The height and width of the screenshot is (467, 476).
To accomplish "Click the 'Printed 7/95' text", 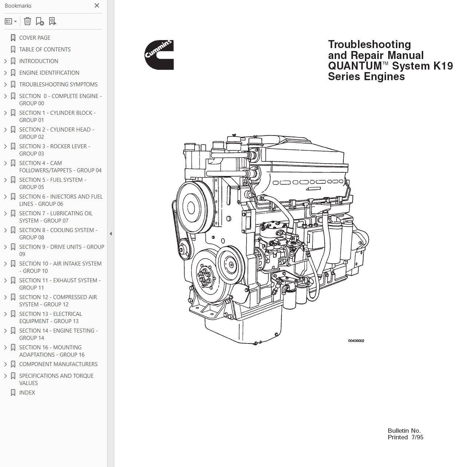I will (405, 437).
